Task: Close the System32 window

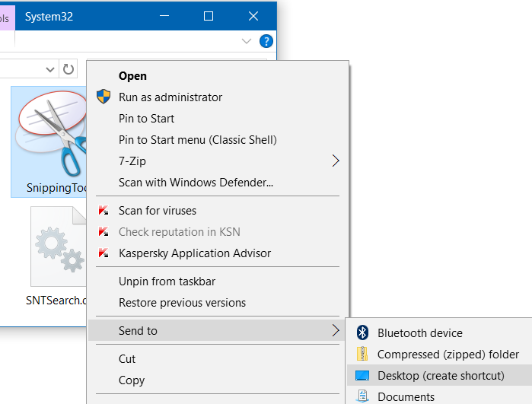Action: tap(253, 16)
